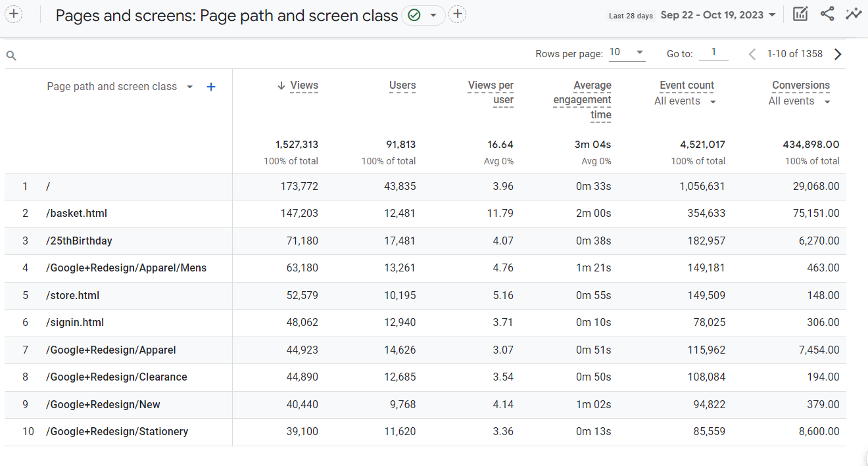
Task: Change the Rows per page value
Action: [x=626, y=53]
